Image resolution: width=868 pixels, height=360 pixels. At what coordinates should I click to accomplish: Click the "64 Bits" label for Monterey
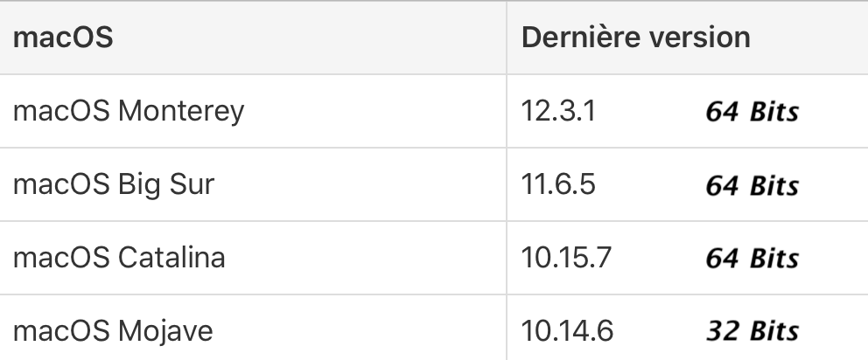[752, 113]
